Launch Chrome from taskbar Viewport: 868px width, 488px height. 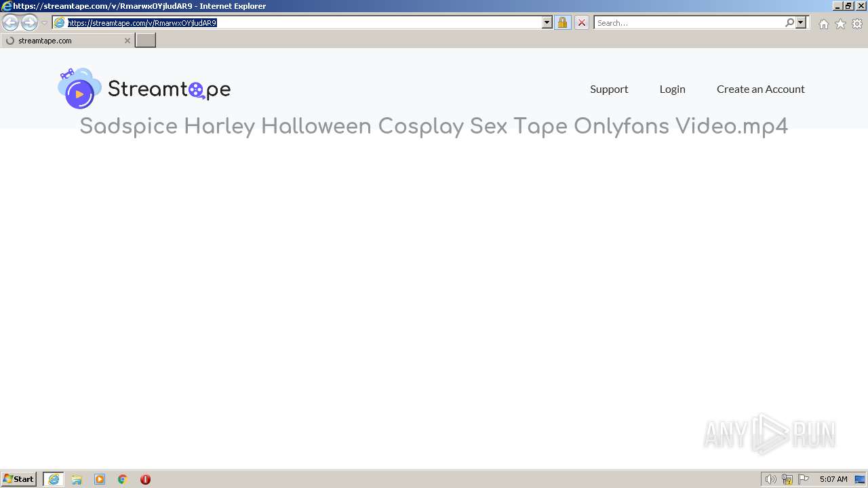[x=123, y=479]
